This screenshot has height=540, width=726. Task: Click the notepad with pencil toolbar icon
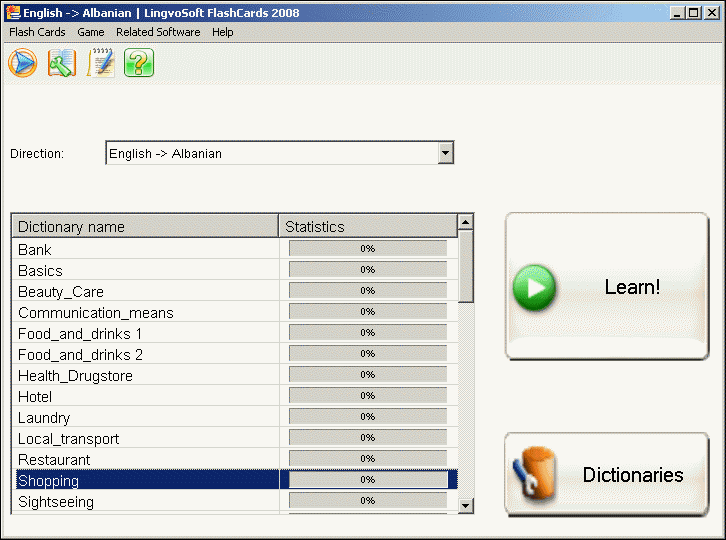tap(100, 63)
